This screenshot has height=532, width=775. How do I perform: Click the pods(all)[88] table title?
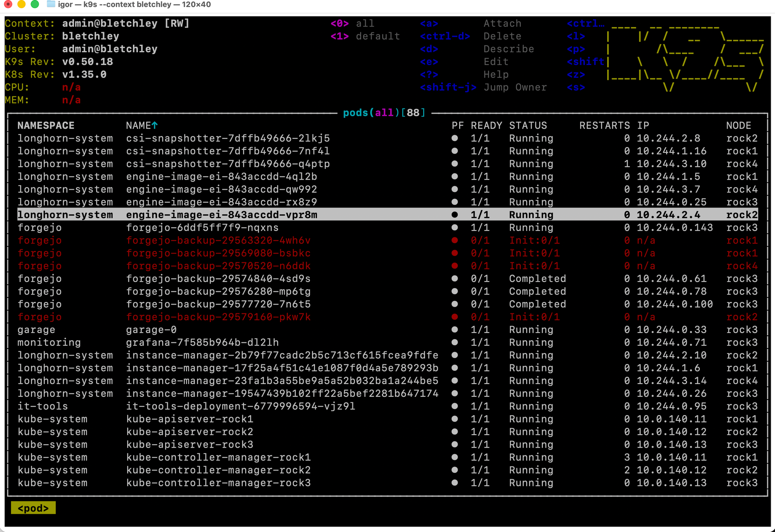tap(384, 113)
